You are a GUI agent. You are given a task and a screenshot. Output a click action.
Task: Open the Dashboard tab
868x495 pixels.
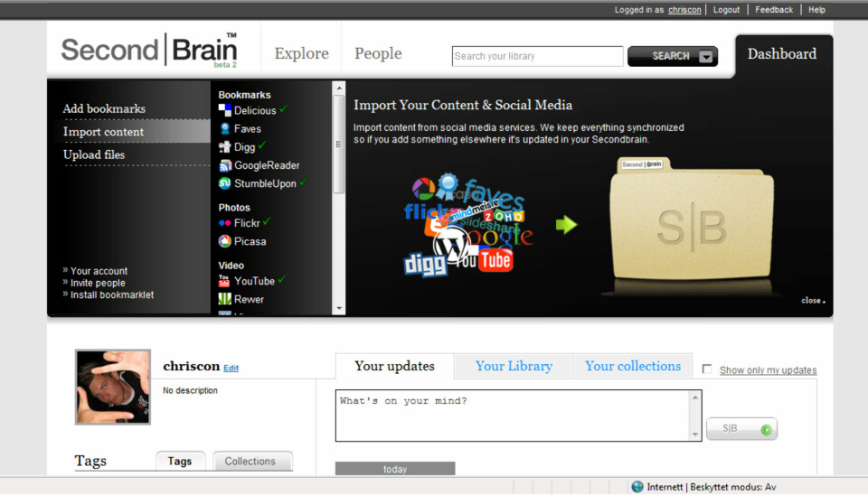pos(783,54)
